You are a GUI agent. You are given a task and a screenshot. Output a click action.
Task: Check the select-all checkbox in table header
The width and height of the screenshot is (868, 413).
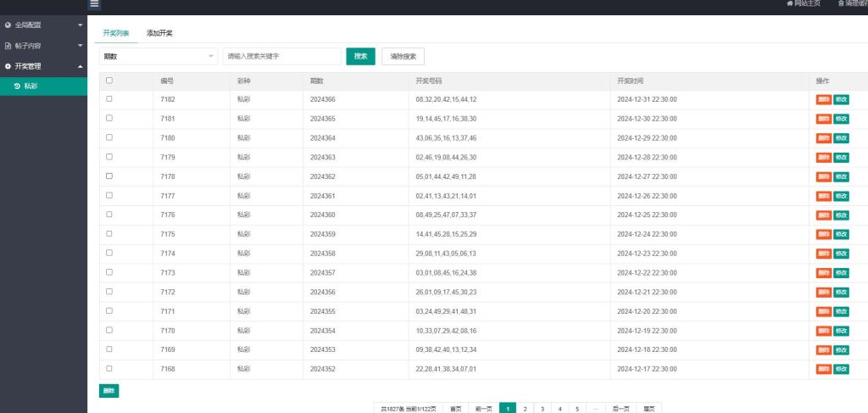(109, 81)
